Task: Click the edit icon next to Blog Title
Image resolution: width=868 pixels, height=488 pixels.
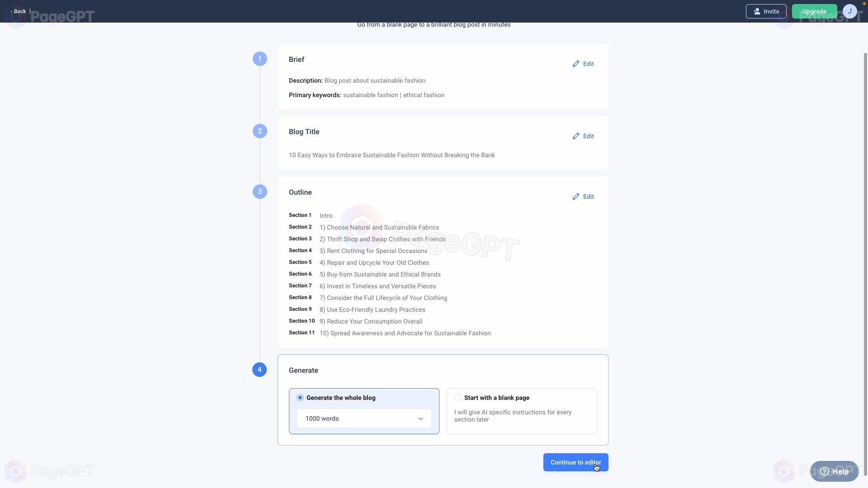Action: [x=576, y=136]
